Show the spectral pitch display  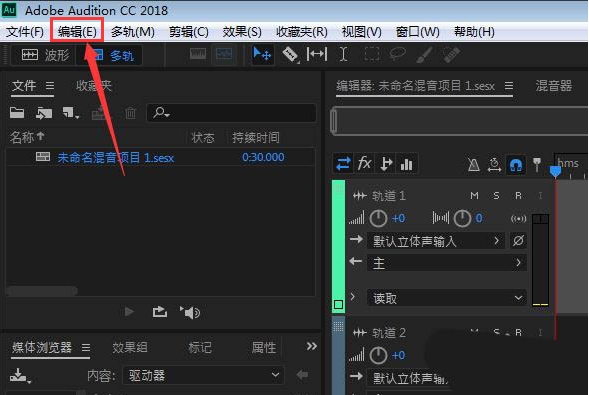[224, 55]
